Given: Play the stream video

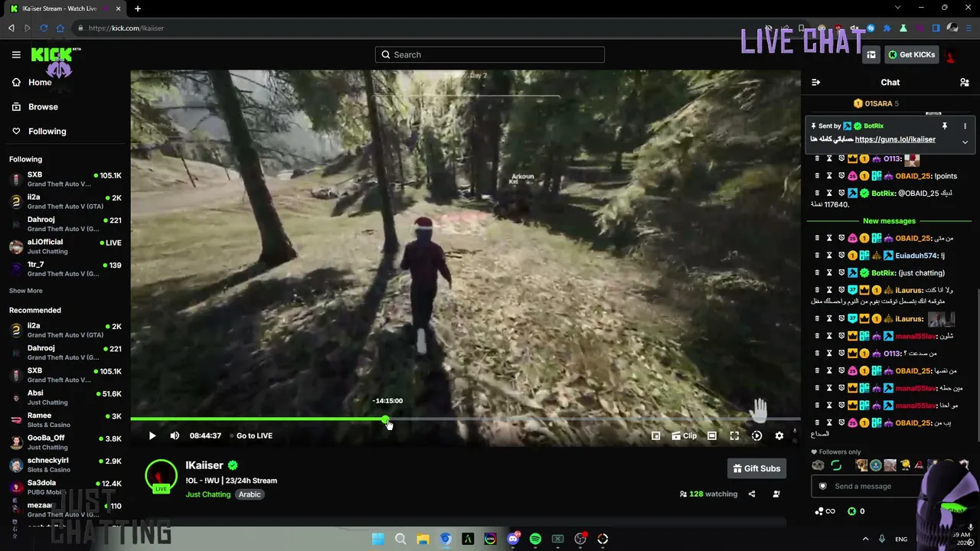Looking at the screenshot, I should coord(152,435).
